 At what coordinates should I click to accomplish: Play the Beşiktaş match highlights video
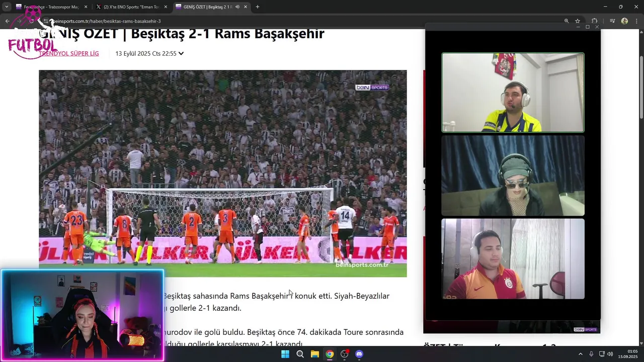(223, 173)
